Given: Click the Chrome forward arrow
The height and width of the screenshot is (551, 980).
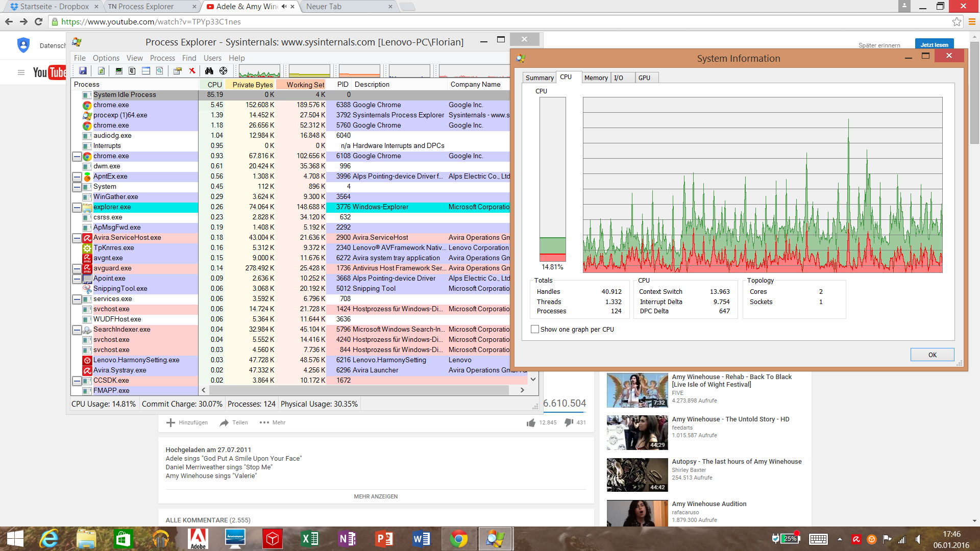Looking at the screenshot, I should [23, 21].
